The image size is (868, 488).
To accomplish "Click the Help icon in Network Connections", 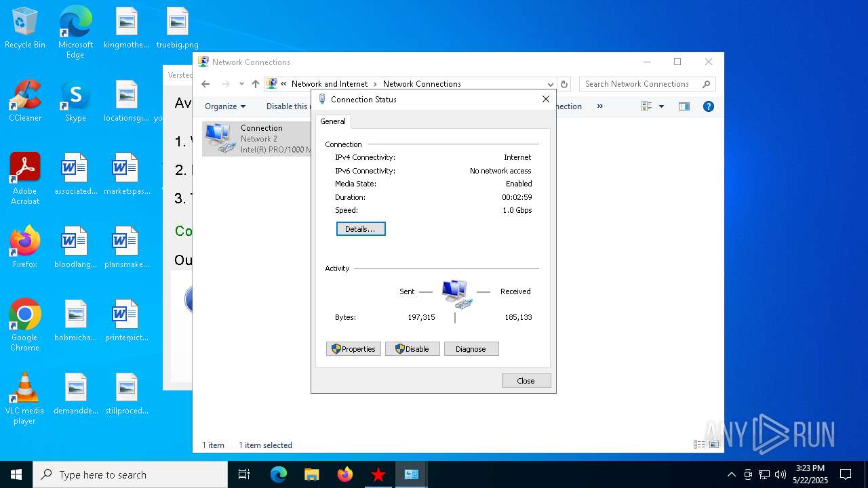I will point(709,106).
